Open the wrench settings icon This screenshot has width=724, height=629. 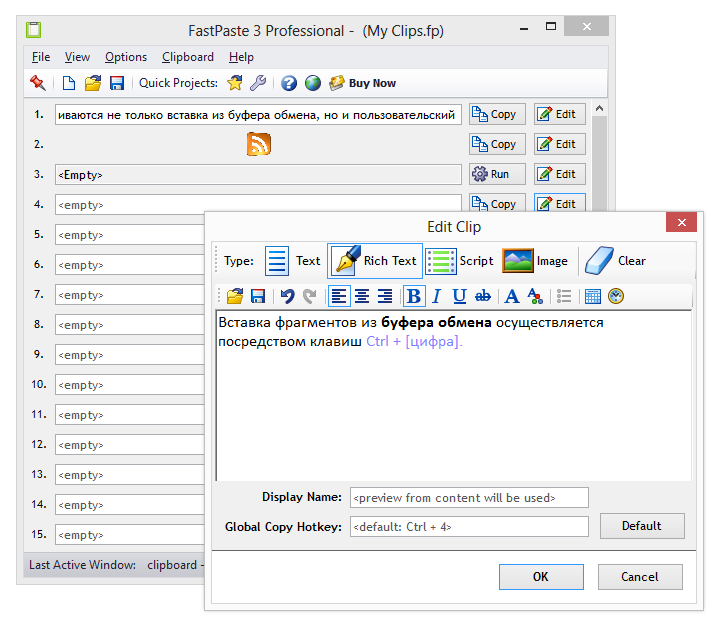(258, 83)
